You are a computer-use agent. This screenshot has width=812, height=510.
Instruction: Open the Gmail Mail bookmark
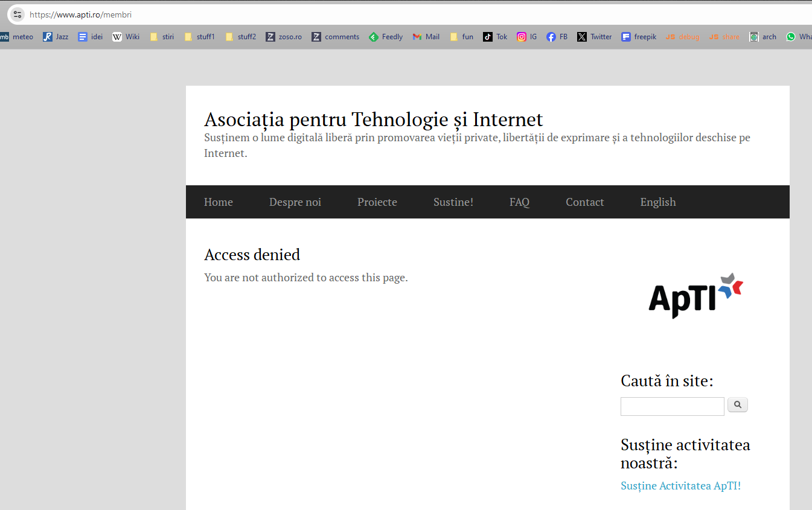tap(426, 37)
